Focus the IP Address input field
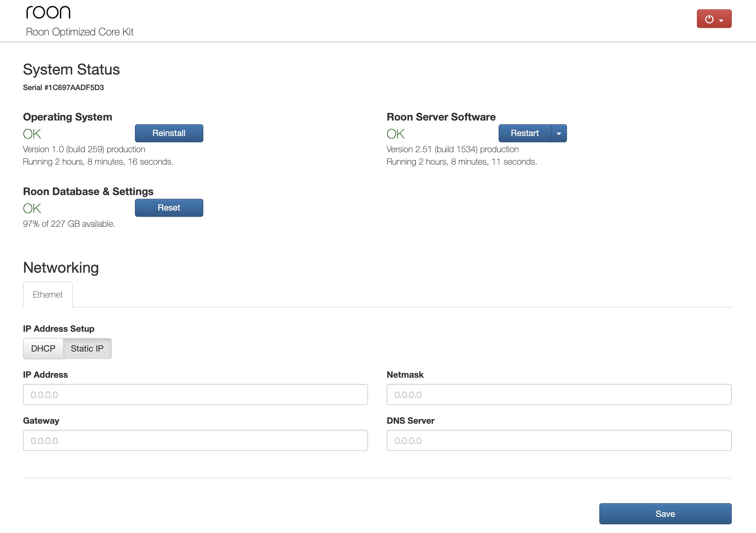Image resolution: width=756 pixels, height=533 pixels. pos(195,394)
